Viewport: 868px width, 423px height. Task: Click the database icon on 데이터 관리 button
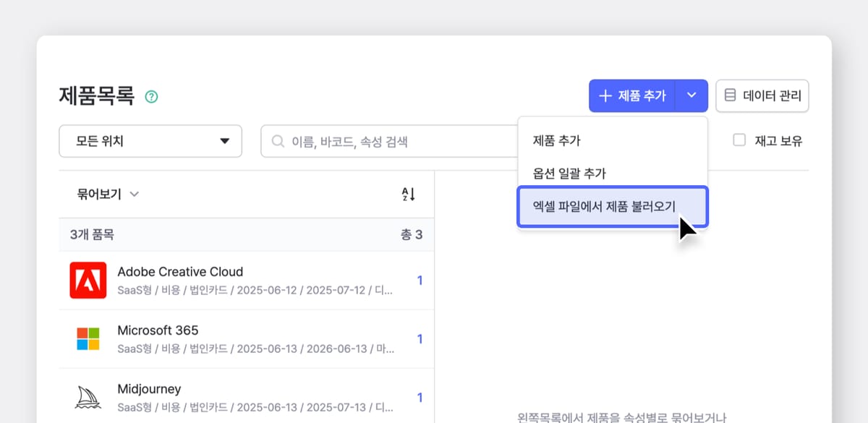[x=730, y=95]
